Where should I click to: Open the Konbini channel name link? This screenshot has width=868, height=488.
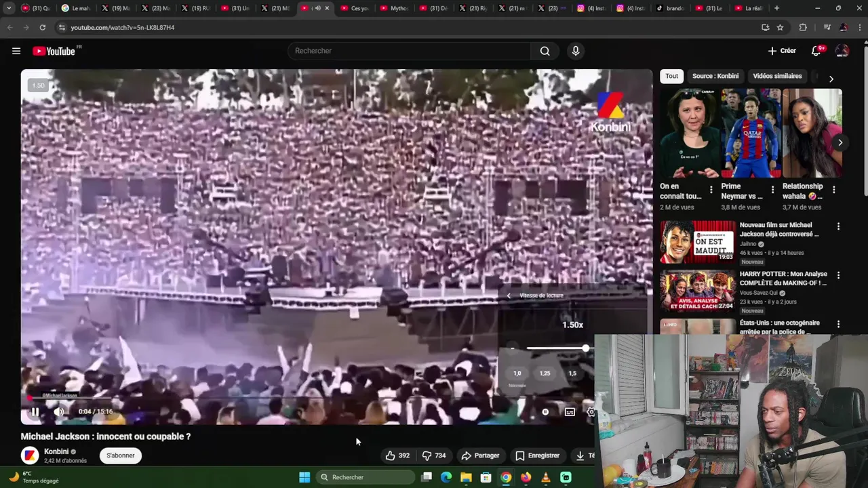(x=56, y=451)
